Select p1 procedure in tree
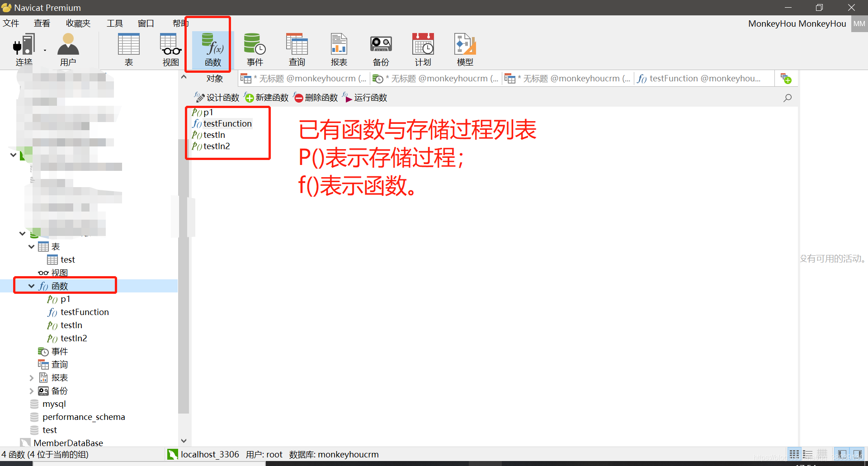 (59, 299)
